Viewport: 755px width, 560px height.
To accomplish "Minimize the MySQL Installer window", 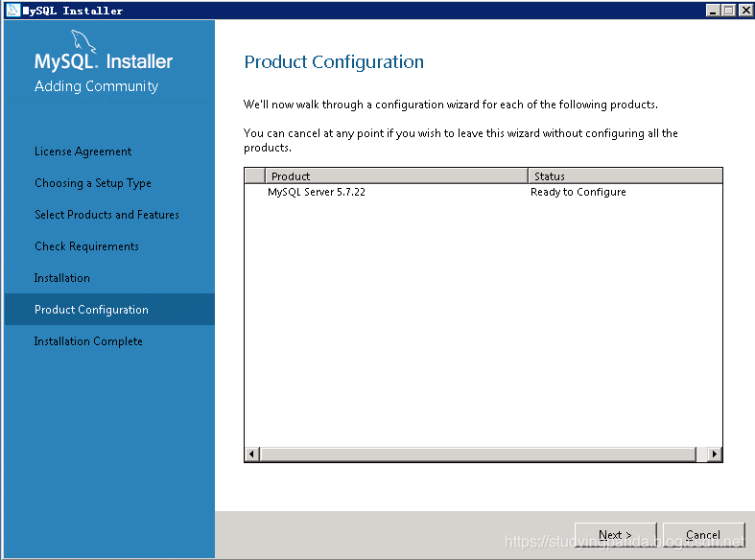I will [713, 10].
